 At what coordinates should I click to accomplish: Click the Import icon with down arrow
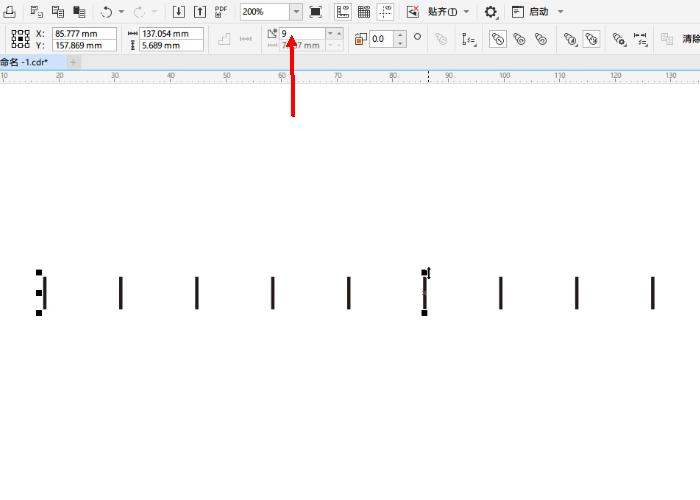179,12
